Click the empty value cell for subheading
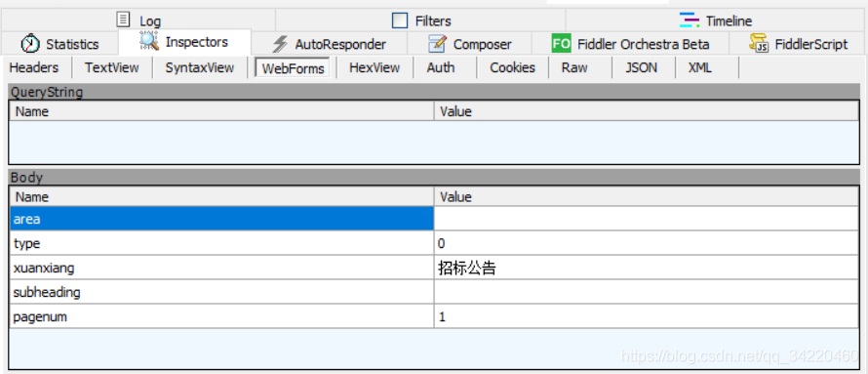This screenshot has height=374, width=868. pyautogui.click(x=647, y=292)
